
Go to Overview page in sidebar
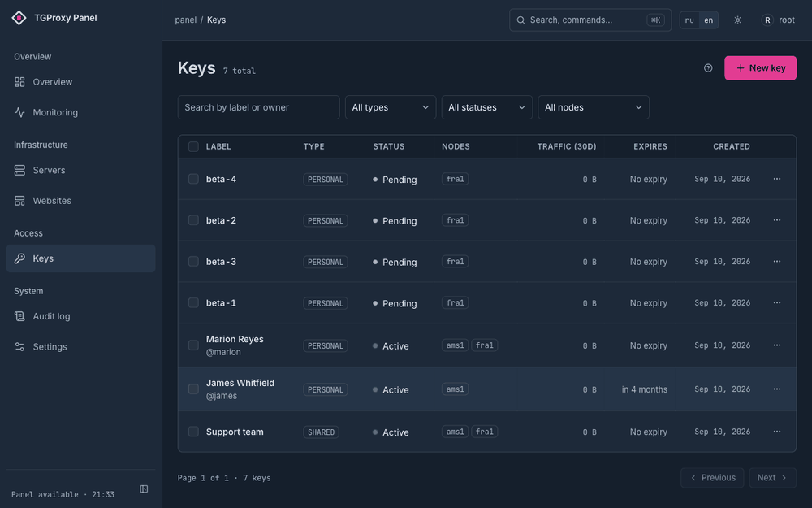click(x=80, y=82)
